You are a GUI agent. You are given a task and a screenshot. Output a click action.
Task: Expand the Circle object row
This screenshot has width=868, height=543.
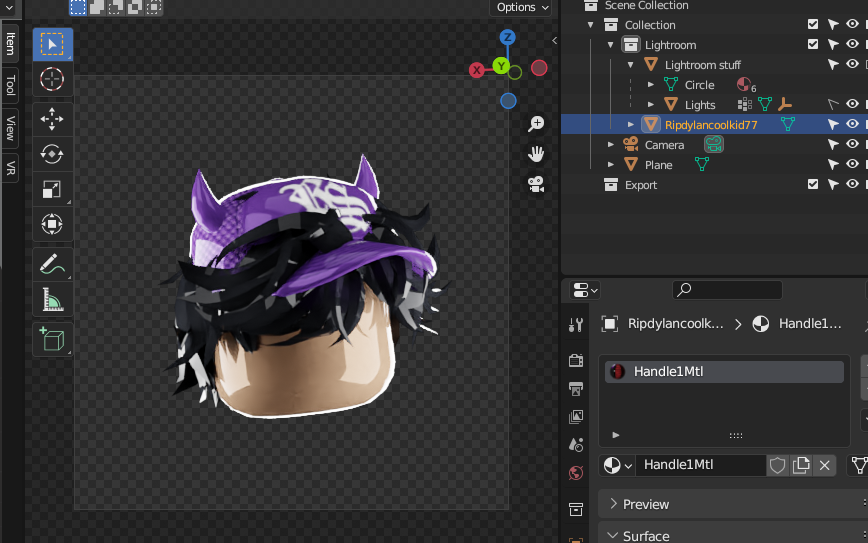651,85
